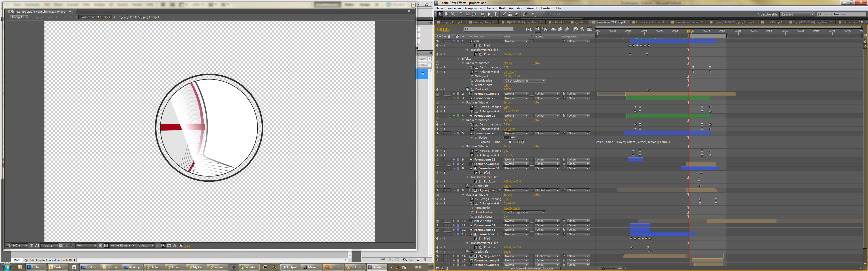Click the Farbe color swatch of Formebene 26
The height and width of the screenshot is (271, 868).
[506, 138]
